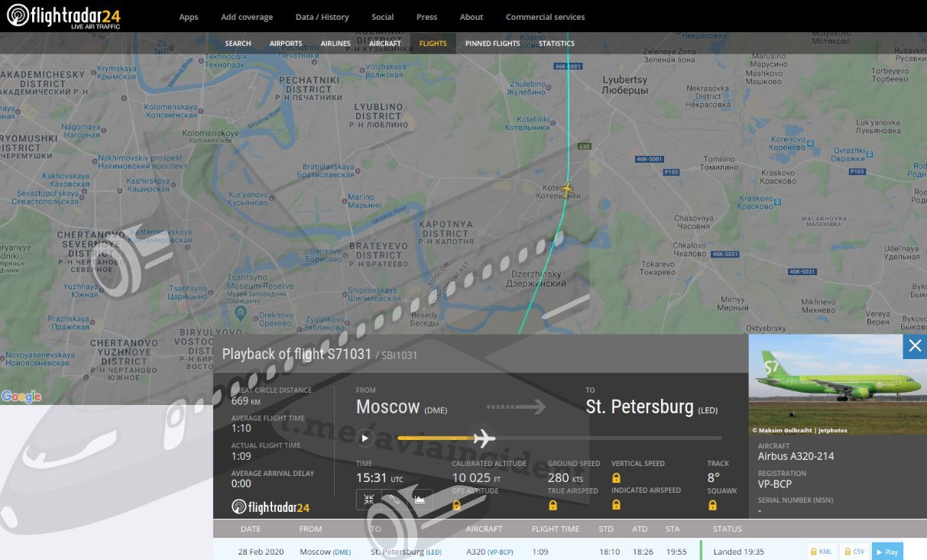
Task: Click the 15:31 UTC time value
Action: click(379, 478)
